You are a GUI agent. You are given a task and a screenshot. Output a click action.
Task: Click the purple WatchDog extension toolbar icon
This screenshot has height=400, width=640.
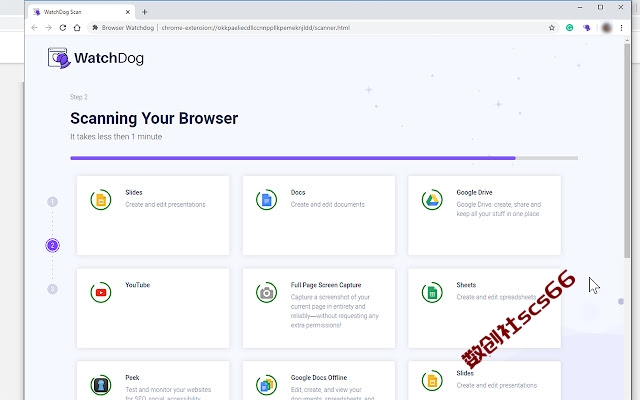click(587, 28)
